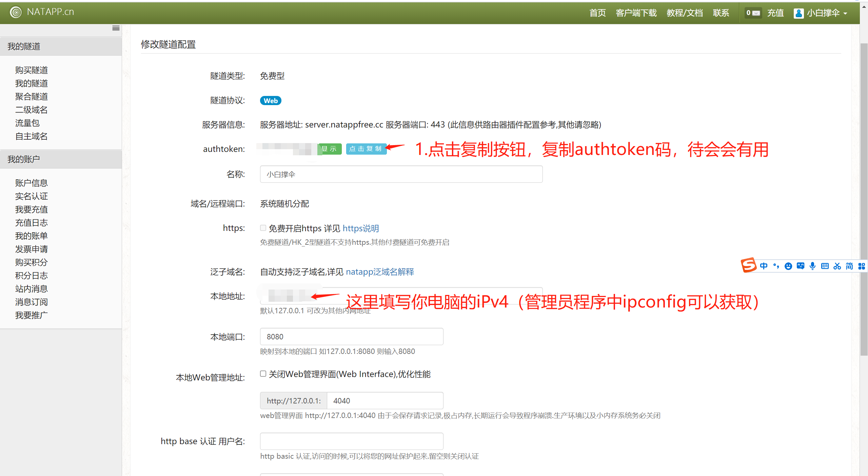Viewport: 868px width, 476px height.
Task: Click the 我的账户 section header
Action: point(61,159)
